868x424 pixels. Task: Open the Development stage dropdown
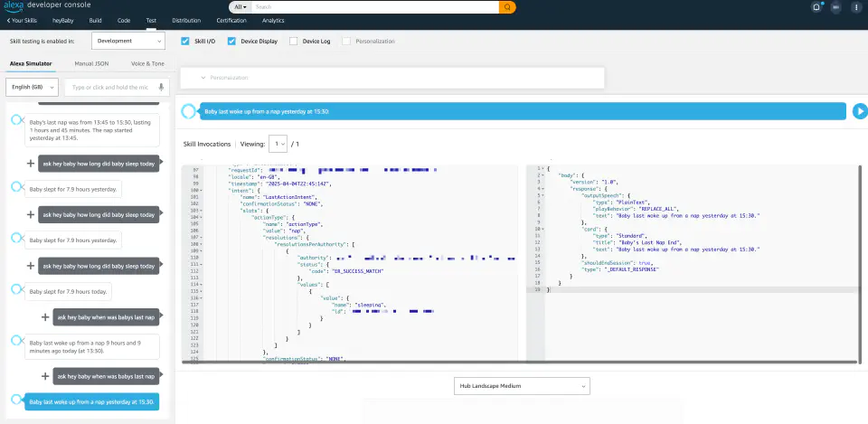pos(128,41)
